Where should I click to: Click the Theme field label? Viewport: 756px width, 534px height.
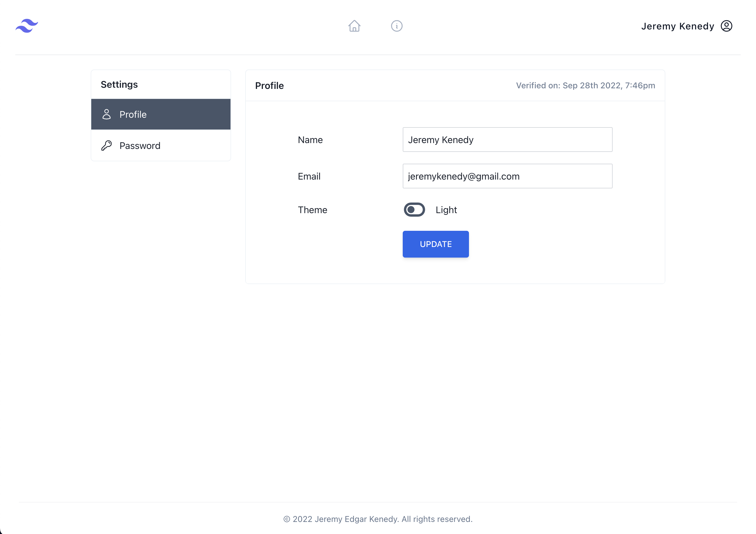pyautogui.click(x=312, y=210)
